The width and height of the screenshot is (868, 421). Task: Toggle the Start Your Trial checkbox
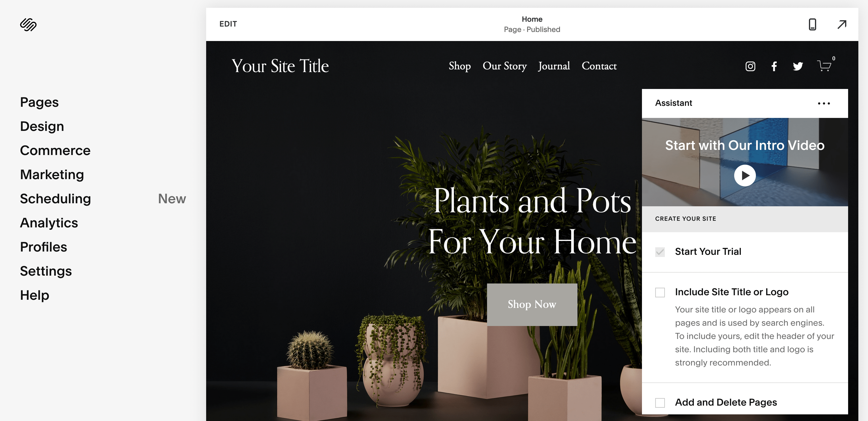(x=660, y=252)
